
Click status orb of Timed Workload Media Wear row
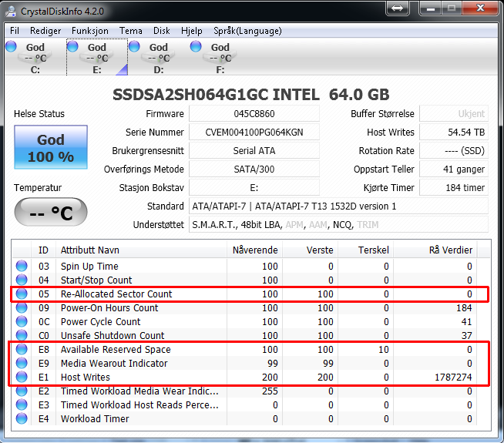tap(22, 391)
